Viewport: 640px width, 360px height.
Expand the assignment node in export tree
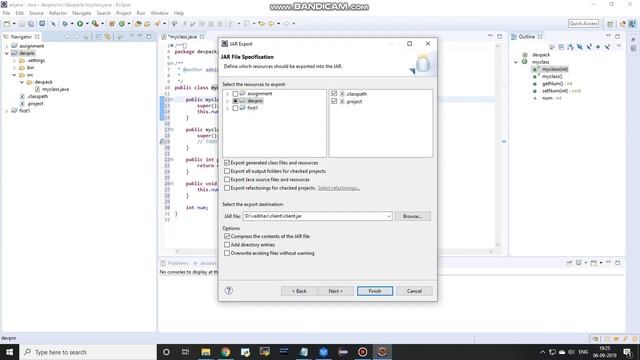pos(227,94)
